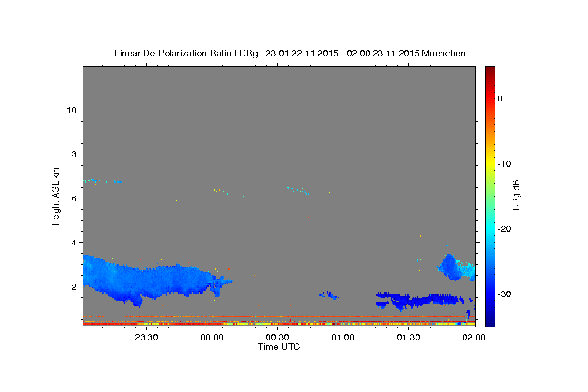
Task: Click the '01:00' time tick label
Action: pyautogui.click(x=343, y=337)
